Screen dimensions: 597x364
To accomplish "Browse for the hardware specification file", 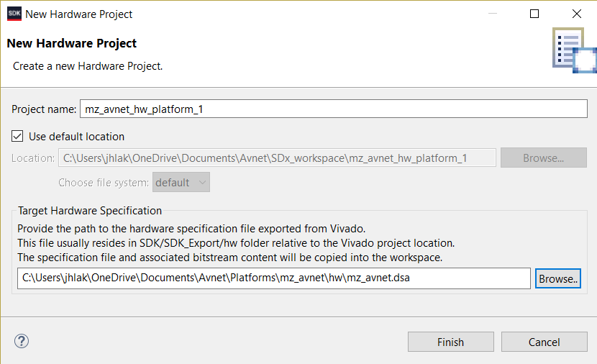I will point(557,278).
